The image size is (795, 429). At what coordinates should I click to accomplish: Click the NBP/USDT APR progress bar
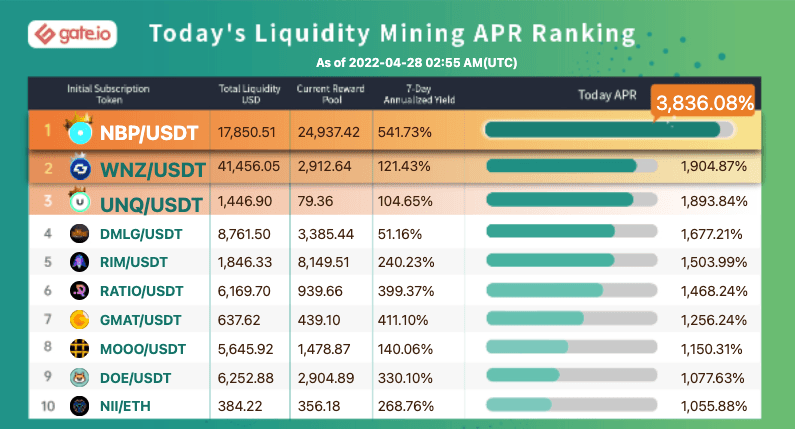point(608,130)
